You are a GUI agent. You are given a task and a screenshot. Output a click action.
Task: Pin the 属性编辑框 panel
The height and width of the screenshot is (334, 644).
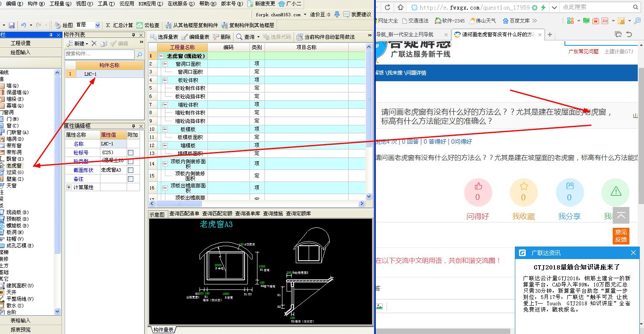pyautogui.click(x=134, y=126)
